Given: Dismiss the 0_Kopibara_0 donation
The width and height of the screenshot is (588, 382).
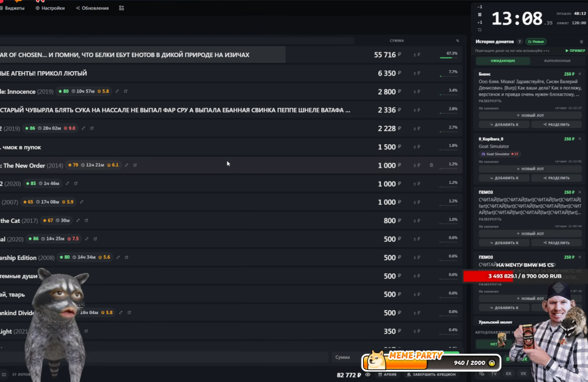Looking at the screenshot, I should [580, 139].
